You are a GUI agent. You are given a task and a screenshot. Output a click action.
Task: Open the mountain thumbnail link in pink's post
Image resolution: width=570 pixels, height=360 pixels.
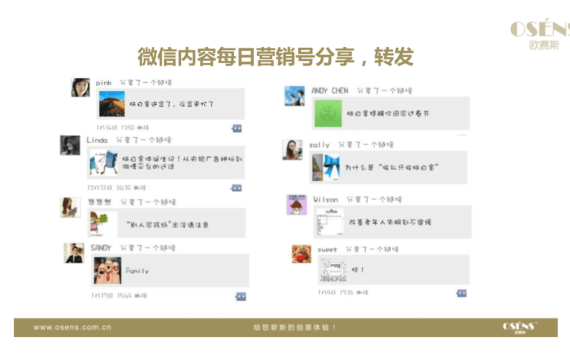tap(112, 104)
